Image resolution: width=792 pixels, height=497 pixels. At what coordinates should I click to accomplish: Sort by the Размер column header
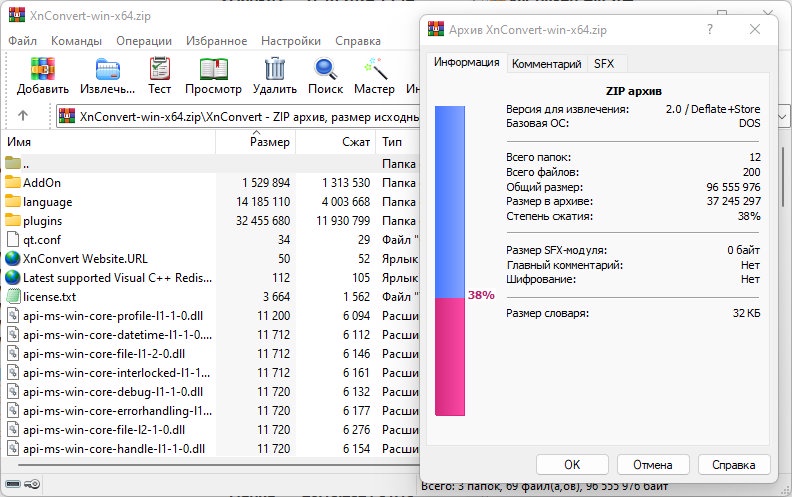tap(270, 142)
